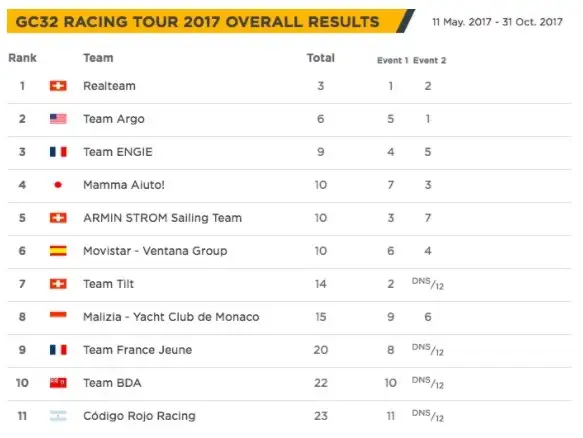Click the French flag beside Team ENGIE
The height and width of the screenshot is (438, 583).
pos(58,152)
